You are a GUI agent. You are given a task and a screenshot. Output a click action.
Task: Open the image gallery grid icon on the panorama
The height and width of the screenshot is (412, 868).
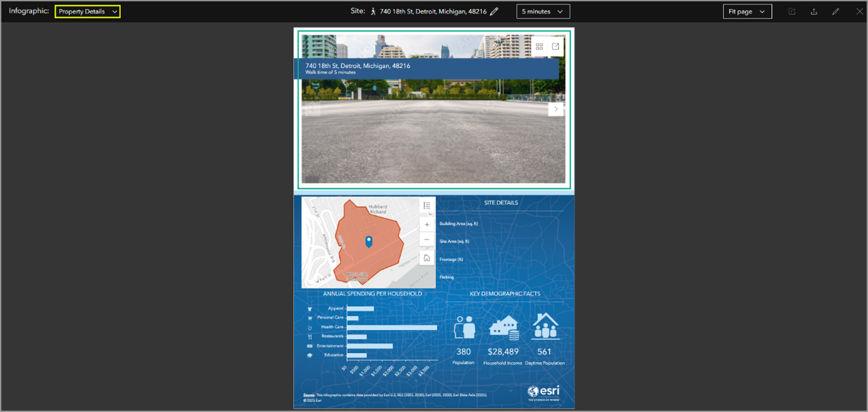[x=539, y=46]
